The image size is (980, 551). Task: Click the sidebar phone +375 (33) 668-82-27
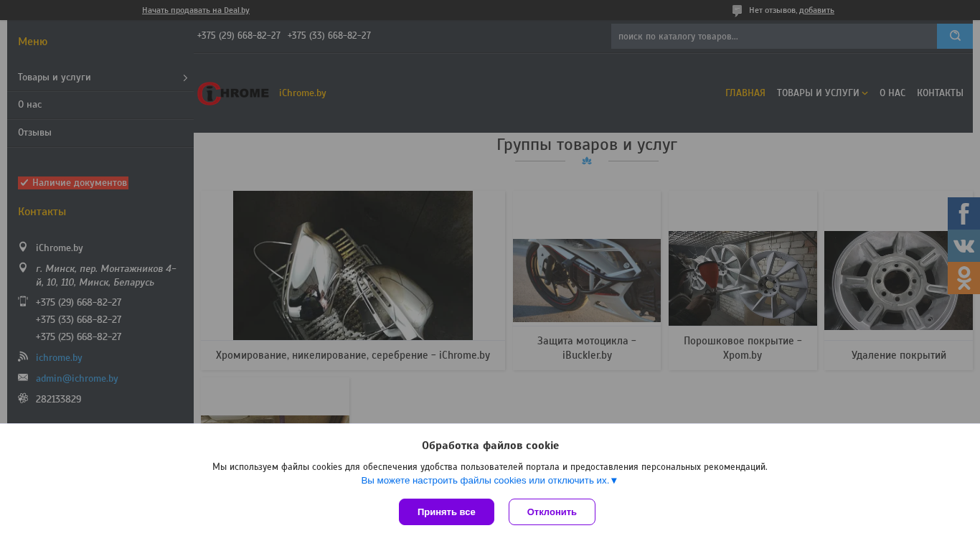coord(79,319)
